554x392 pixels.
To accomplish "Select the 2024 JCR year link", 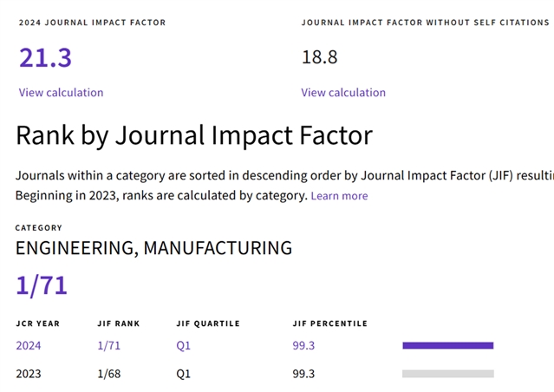I will click(28, 346).
